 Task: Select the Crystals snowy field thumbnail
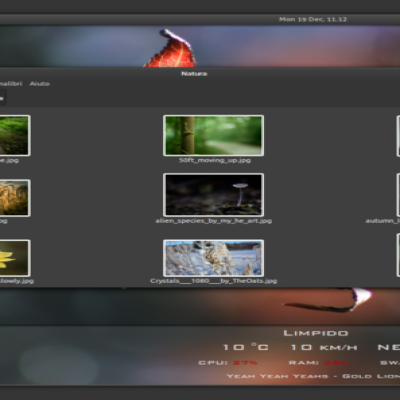[x=213, y=258]
